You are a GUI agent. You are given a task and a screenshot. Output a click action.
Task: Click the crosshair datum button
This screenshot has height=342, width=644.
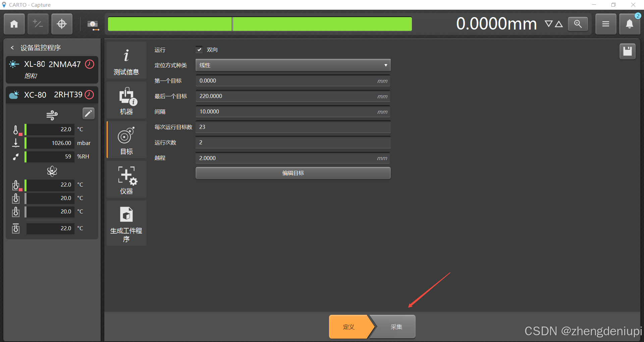click(62, 24)
